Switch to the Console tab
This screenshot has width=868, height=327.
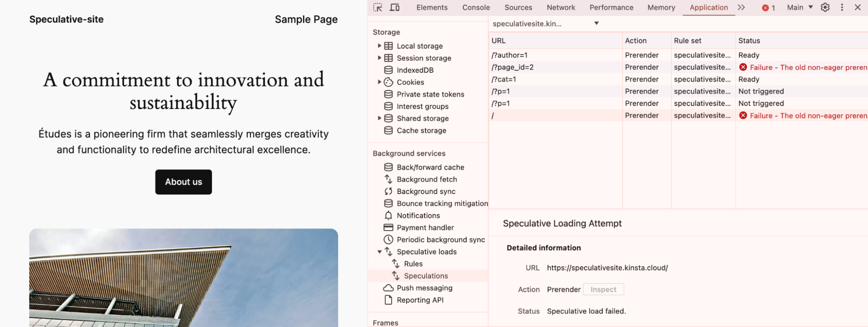[x=476, y=7]
